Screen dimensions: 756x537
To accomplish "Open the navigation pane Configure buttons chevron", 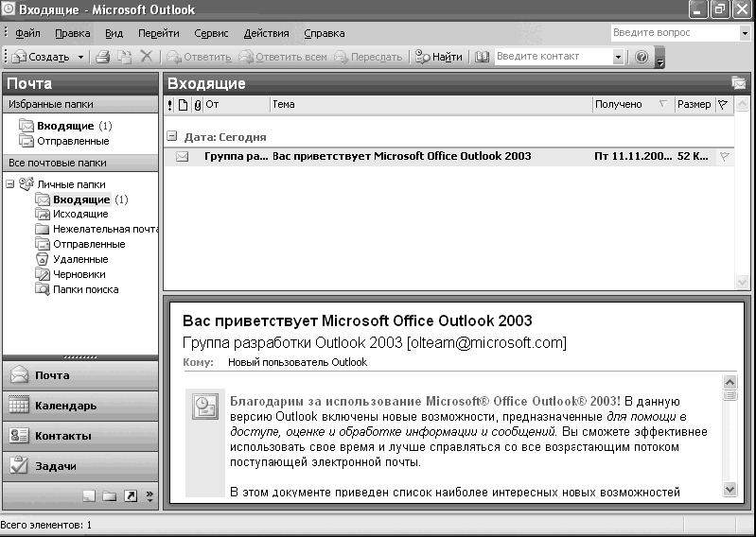I will (x=149, y=495).
